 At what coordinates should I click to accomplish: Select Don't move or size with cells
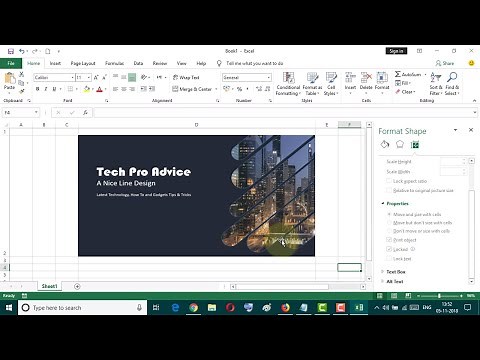(389, 231)
